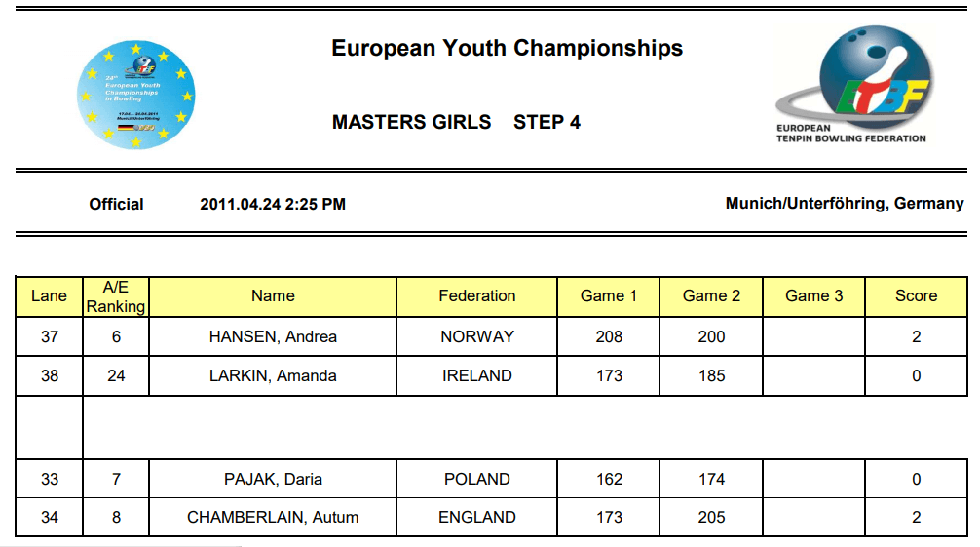
Task: Select the date 2011.04.24 2:25 PM text
Action: pos(273,204)
